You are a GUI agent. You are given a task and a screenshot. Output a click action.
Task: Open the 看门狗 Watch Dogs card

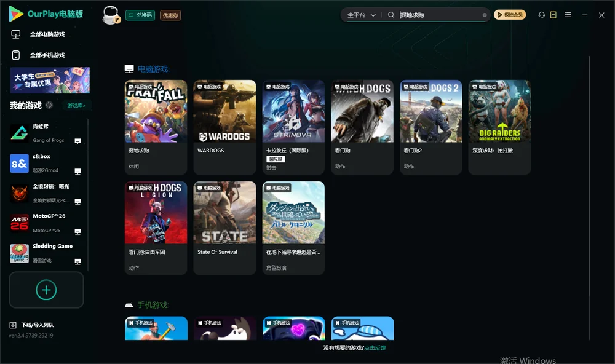(362, 127)
